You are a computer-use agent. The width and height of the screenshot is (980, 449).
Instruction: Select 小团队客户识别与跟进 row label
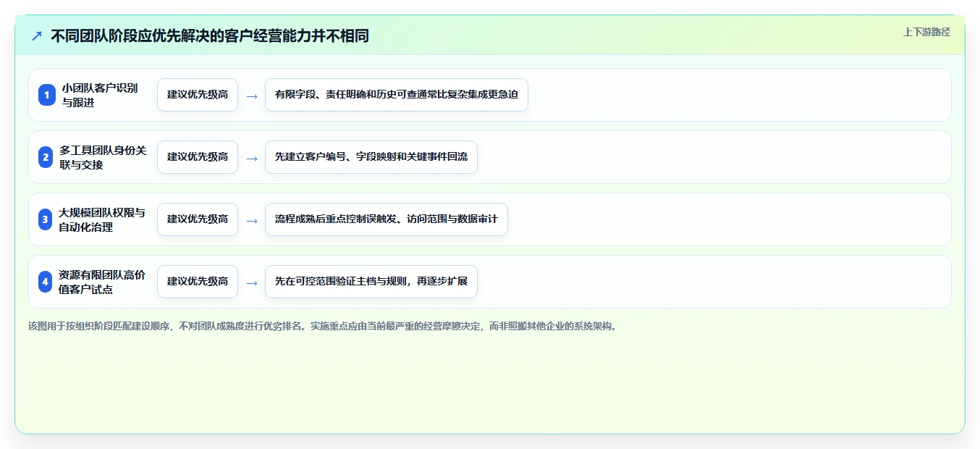pos(100,95)
